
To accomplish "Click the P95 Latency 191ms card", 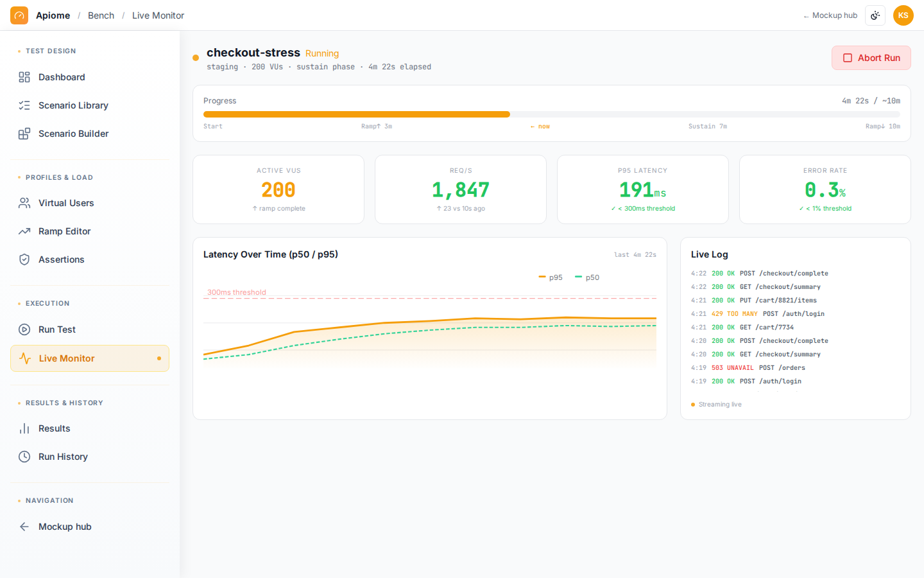I will [x=643, y=189].
